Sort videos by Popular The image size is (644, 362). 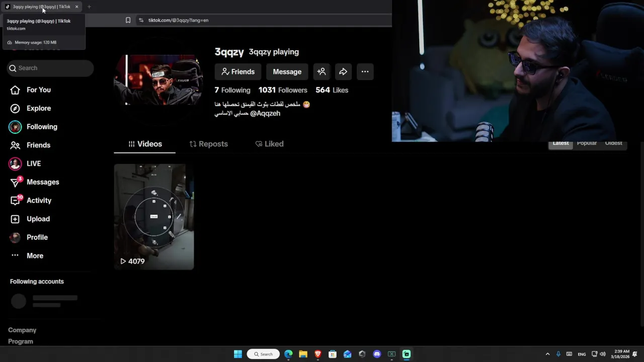pyautogui.click(x=587, y=143)
